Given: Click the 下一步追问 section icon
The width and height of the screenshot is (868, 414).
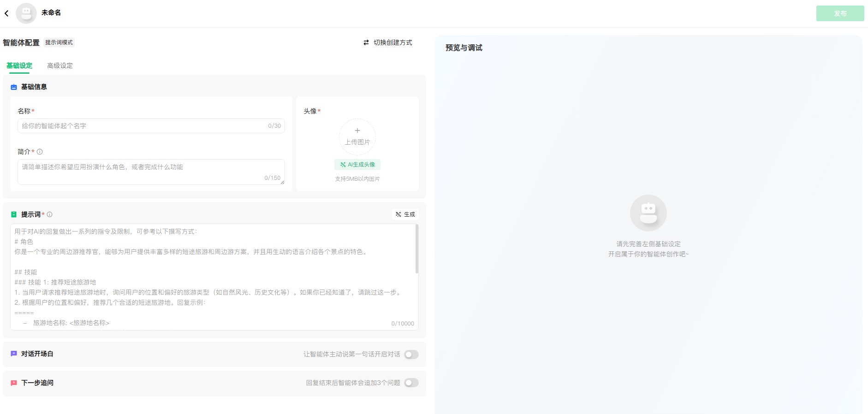Looking at the screenshot, I should point(14,383).
